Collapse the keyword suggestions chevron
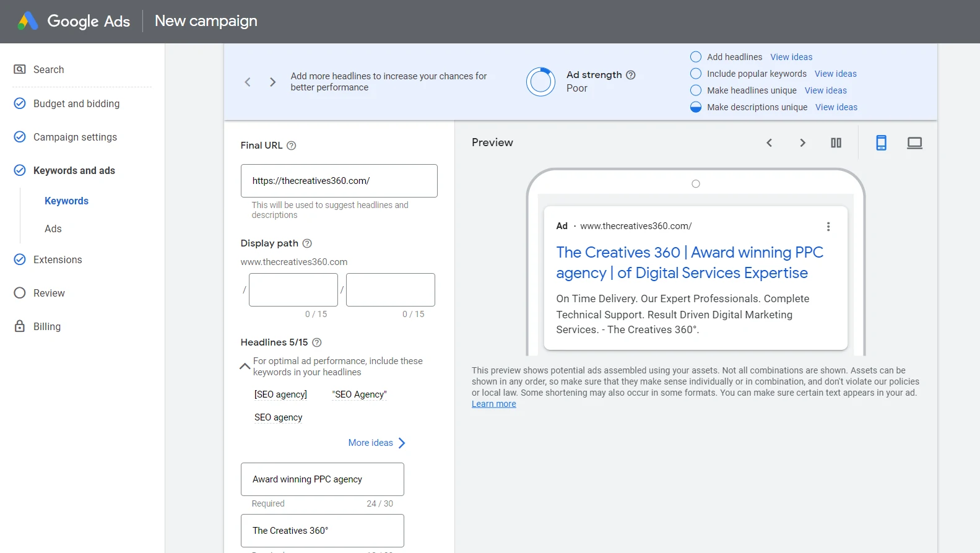 pyautogui.click(x=245, y=367)
